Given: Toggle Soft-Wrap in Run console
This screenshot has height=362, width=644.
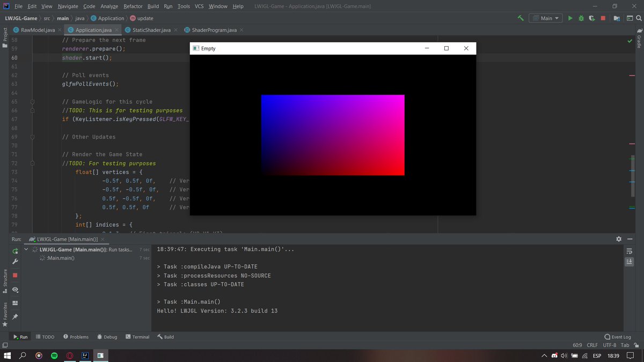Looking at the screenshot, I should pyautogui.click(x=629, y=250).
